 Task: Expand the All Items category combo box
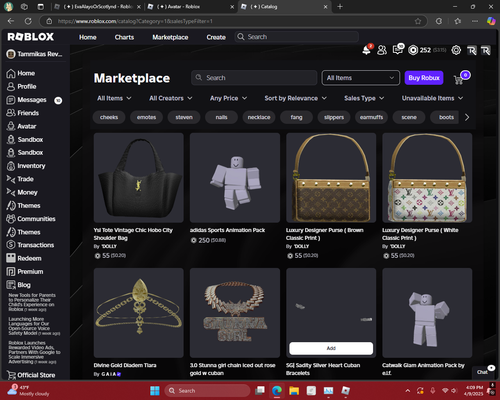coord(361,78)
